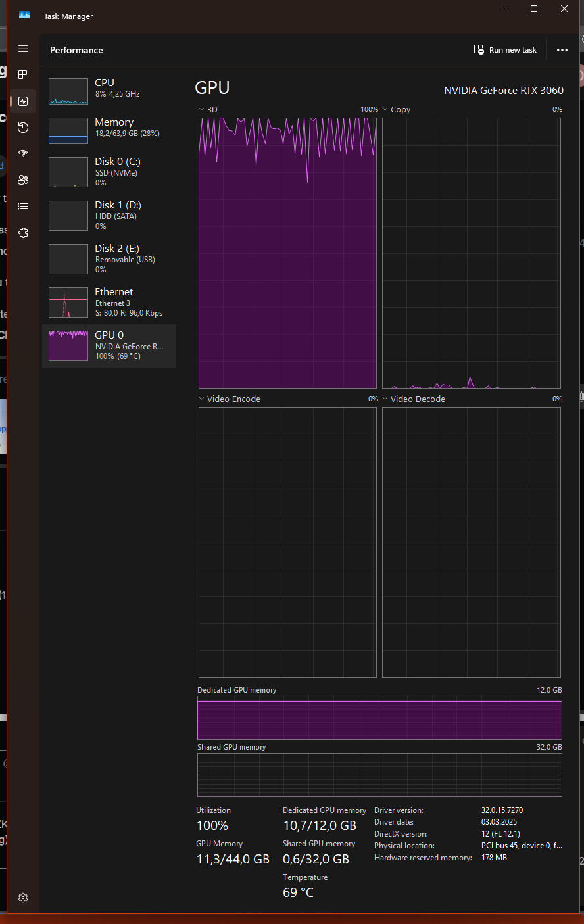The height and width of the screenshot is (924, 584).
Task: Click the Run new task icon
Action: click(479, 49)
